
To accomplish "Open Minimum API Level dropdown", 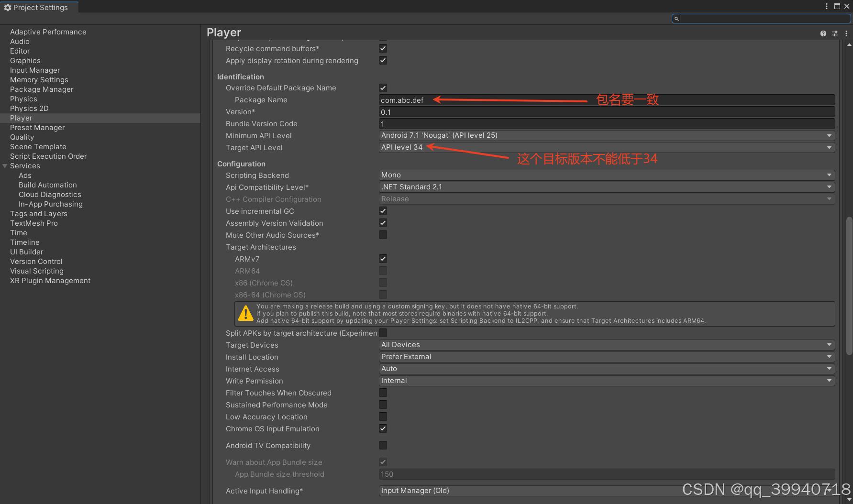I will pos(607,135).
